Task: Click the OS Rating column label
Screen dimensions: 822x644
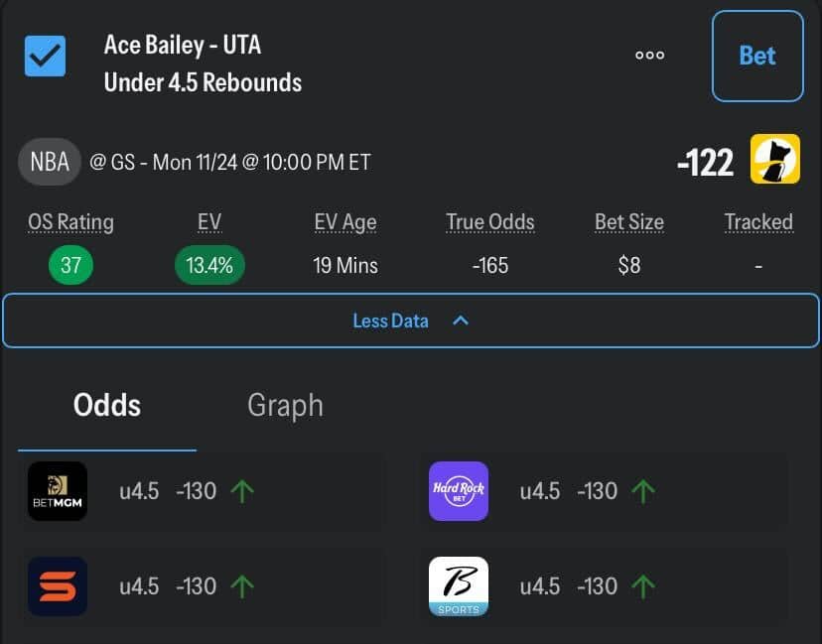Action: tap(70, 222)
